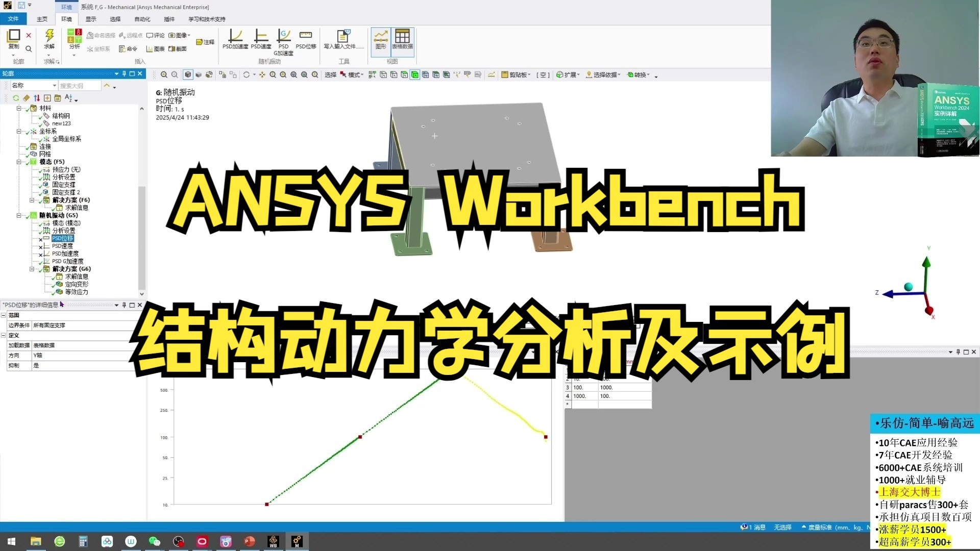Collapse the 随机振动 (G5) branch
The height and width of the screenshot is (551, 980).
click(19, 215)
